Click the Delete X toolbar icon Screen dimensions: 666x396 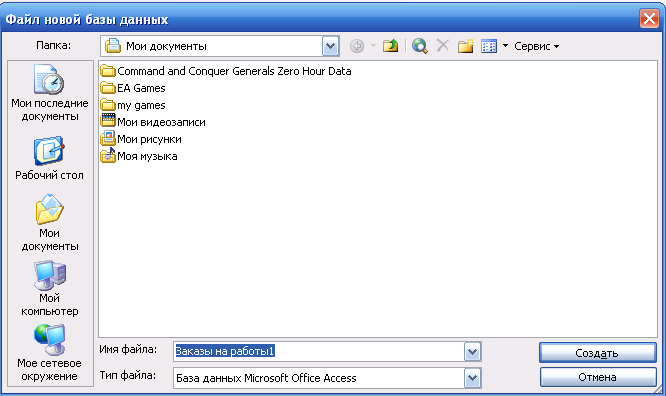tap(443, 45)
